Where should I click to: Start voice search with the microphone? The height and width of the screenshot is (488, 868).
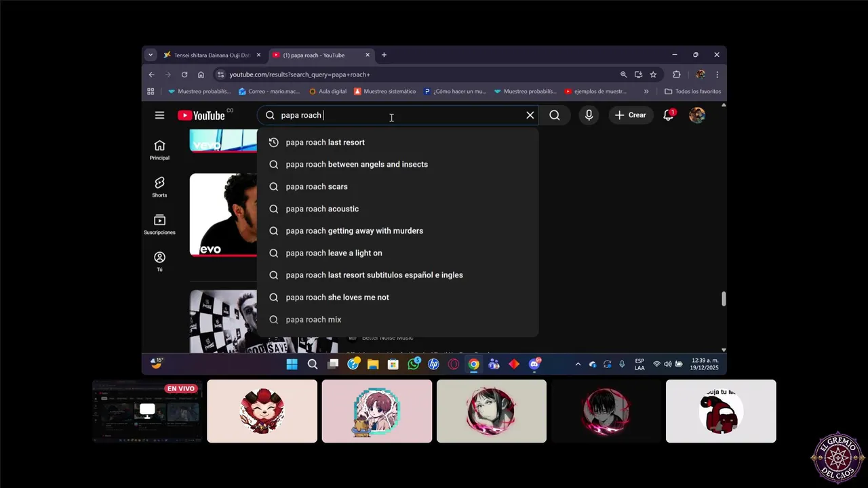[589, 115]
